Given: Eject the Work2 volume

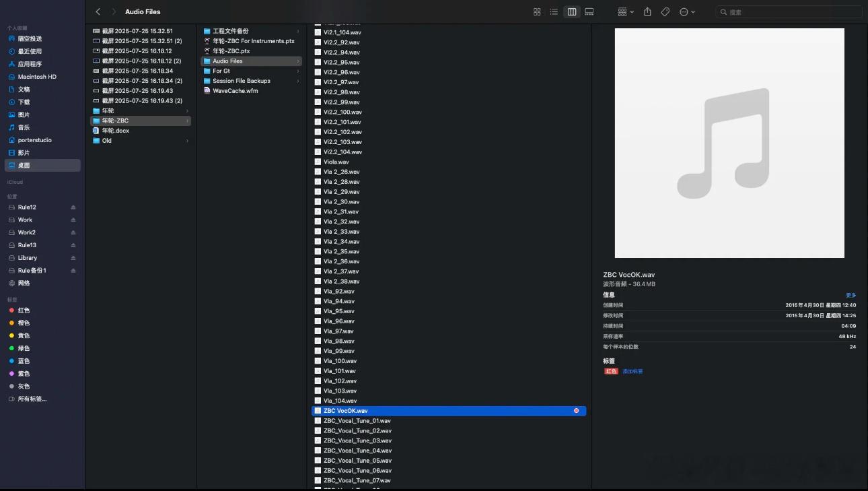Looking at the screenshot, I should [x=73, y=232].
